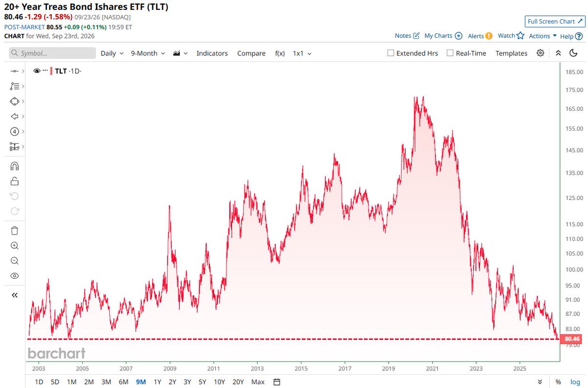
Task: Open the Indicators menu
Action: [212, 53]
